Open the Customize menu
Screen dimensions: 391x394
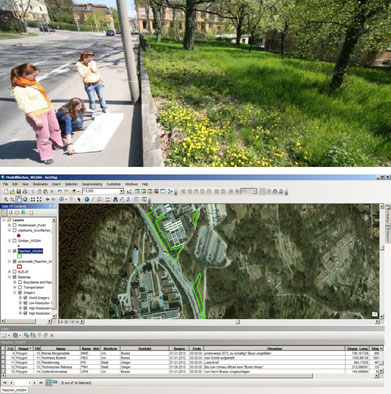[113, 184]
